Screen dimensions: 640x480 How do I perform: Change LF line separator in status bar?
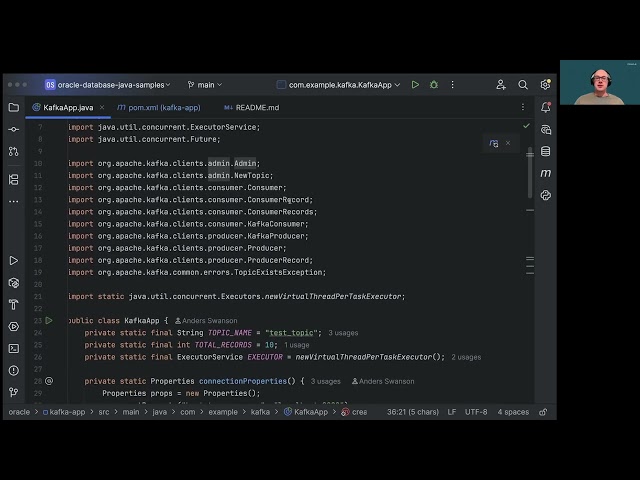[x=451, y=412]
